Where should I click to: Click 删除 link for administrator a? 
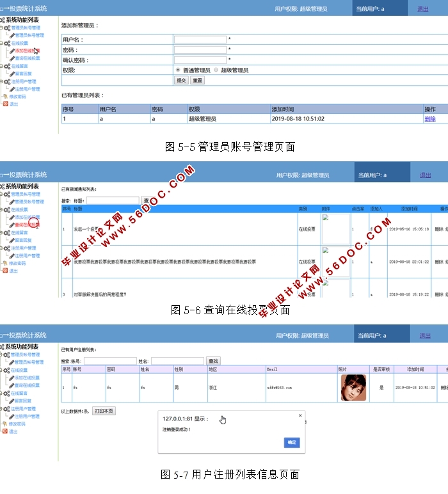[430, 119]
